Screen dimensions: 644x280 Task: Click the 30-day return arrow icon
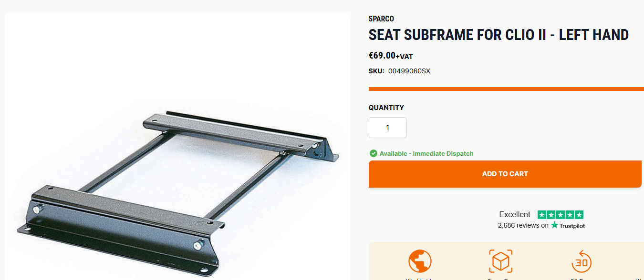pyautogui.click(x=582, y=261)
